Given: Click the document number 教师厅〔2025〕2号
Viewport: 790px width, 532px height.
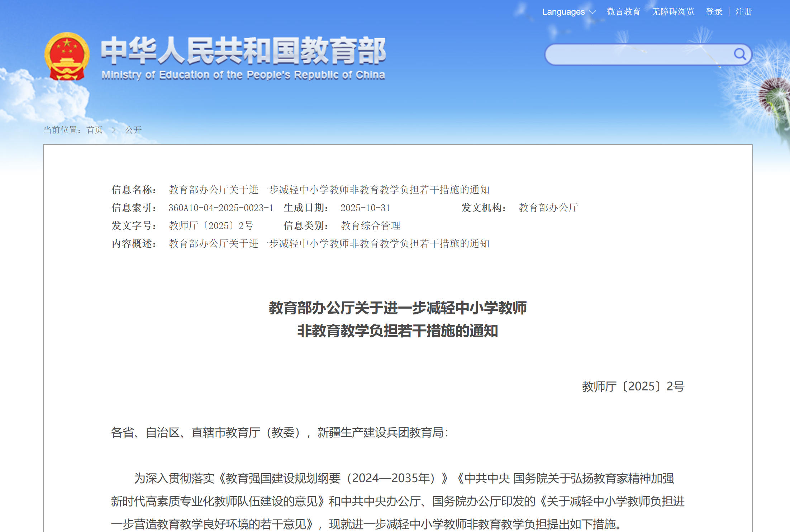Looking at the screenshot, I should pos(211,226).
